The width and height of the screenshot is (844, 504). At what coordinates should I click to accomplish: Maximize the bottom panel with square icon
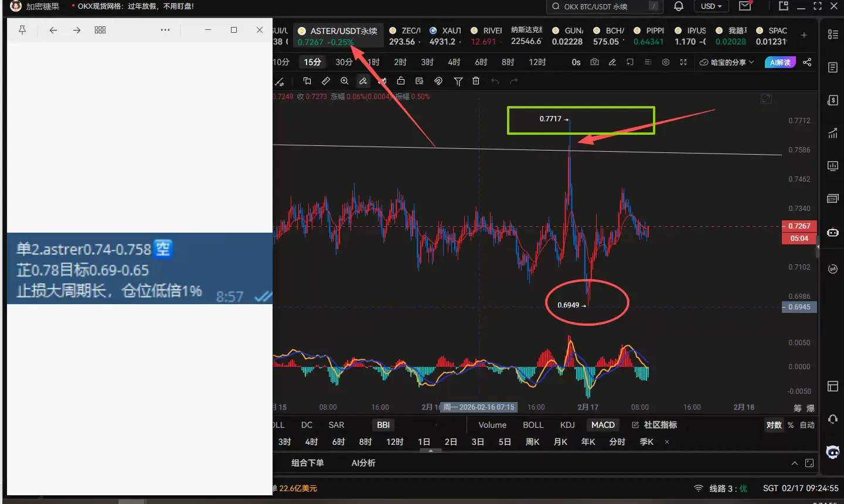809,463
